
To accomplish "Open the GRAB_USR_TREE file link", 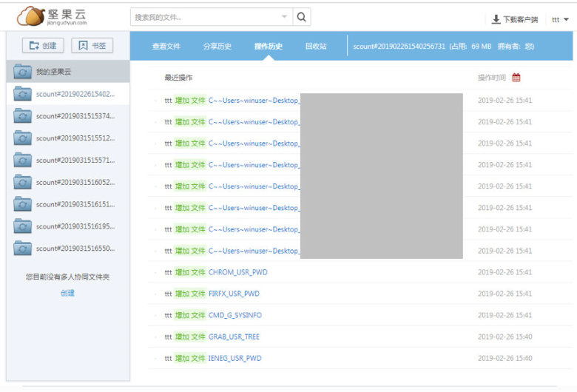I will tap(234, 337).
